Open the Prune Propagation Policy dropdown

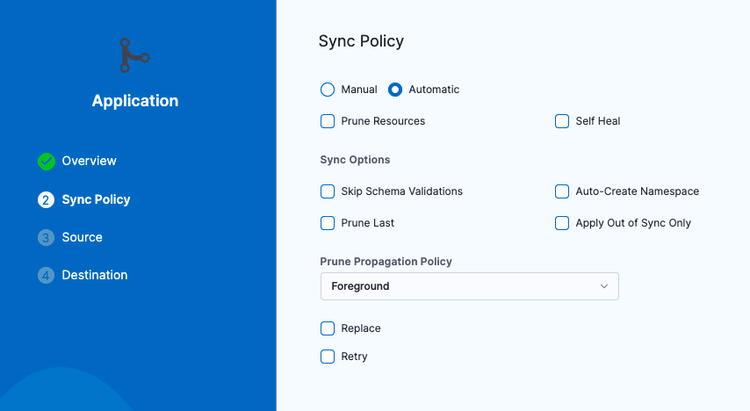tap(469, 286)
